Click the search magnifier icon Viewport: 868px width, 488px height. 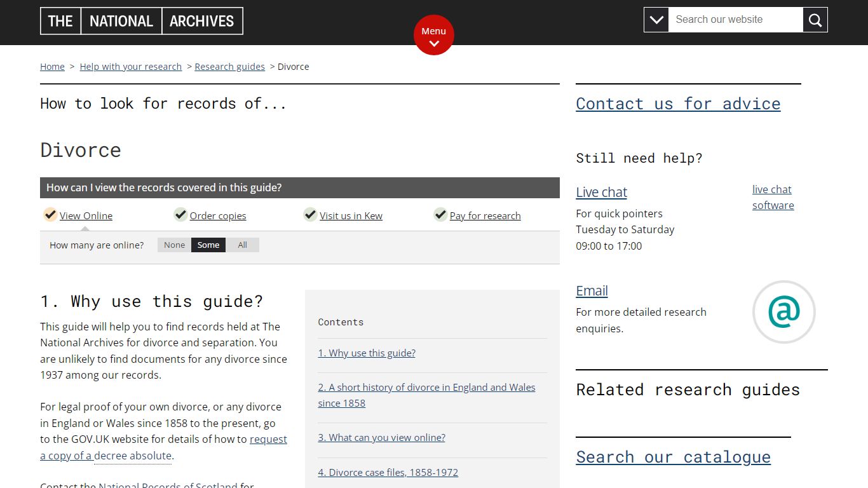point(815,20)
